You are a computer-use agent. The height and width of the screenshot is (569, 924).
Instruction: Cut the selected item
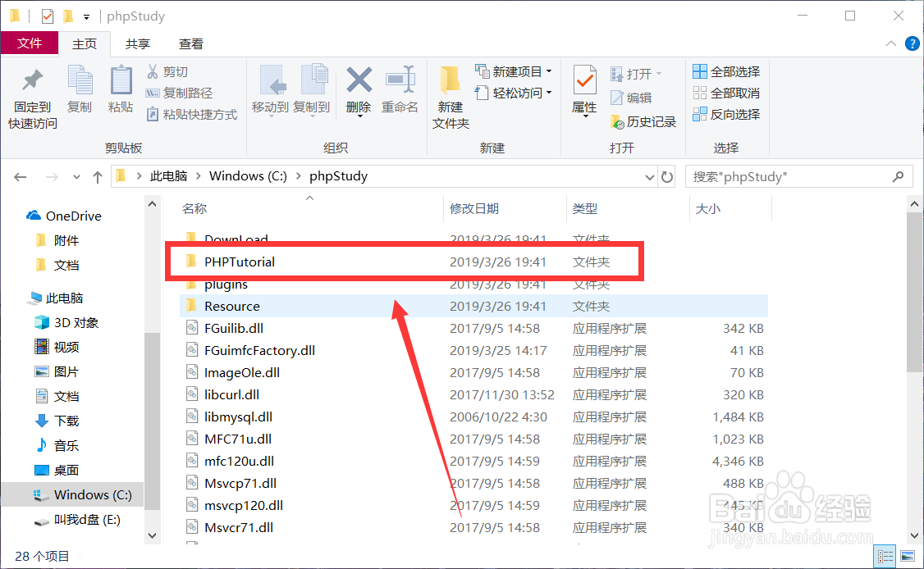click(167, 72)
